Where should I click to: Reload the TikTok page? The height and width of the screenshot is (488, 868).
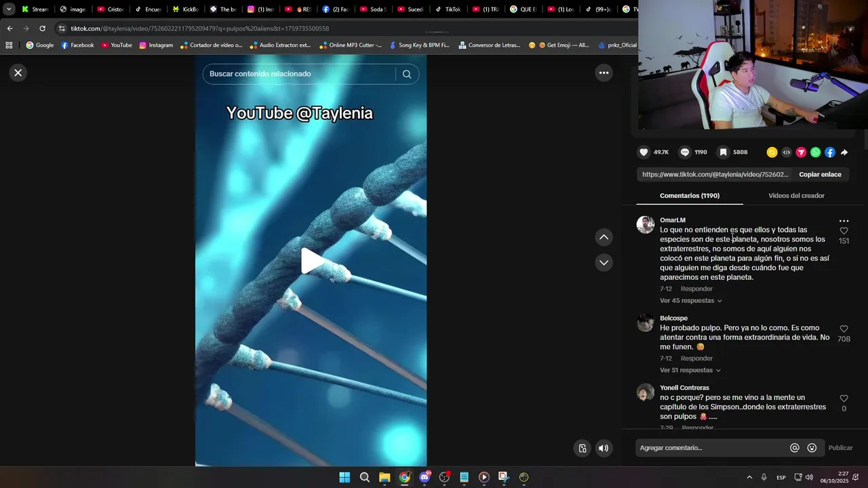pyautogui.click(x=42, y=28)
